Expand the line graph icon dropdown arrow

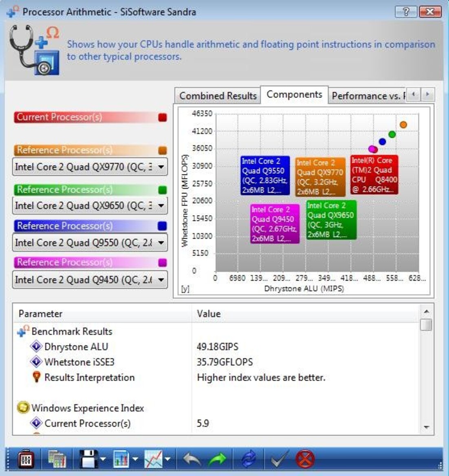[167, 459]
